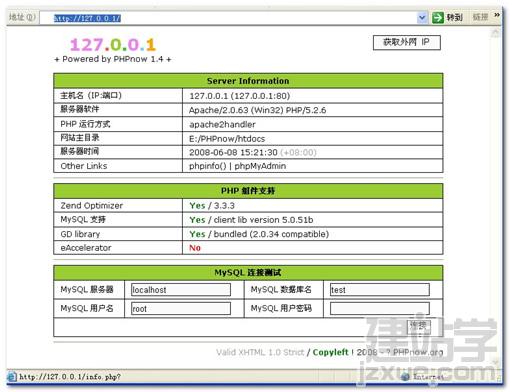
Task: Click the vertical scrollbar up arrow
Action: point(496,32)
